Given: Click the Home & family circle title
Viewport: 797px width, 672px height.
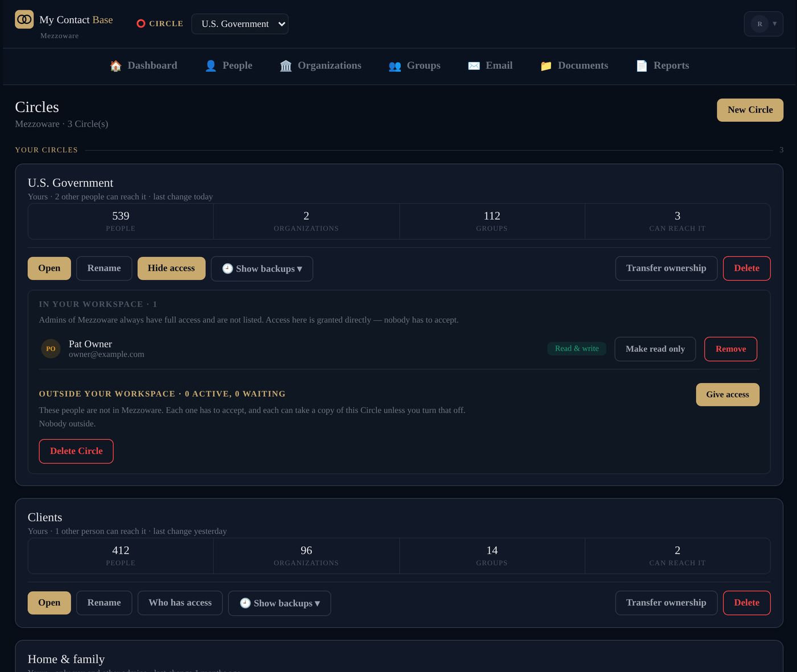Looking at the screenshot, I should click(66, 659).
